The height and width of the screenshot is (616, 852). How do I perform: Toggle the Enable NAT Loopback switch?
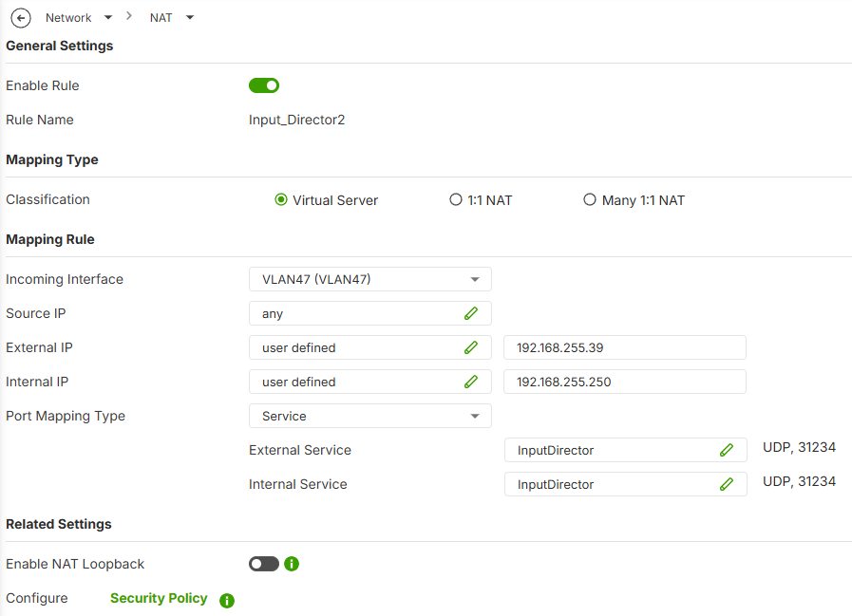pyautogui.click(x=264, y=564)
